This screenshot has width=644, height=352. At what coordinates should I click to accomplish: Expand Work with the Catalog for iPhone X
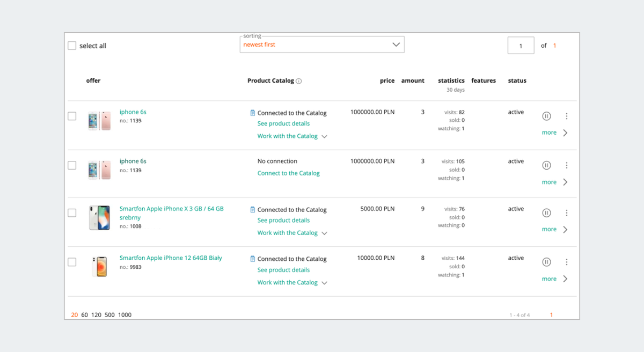point(292,233)
